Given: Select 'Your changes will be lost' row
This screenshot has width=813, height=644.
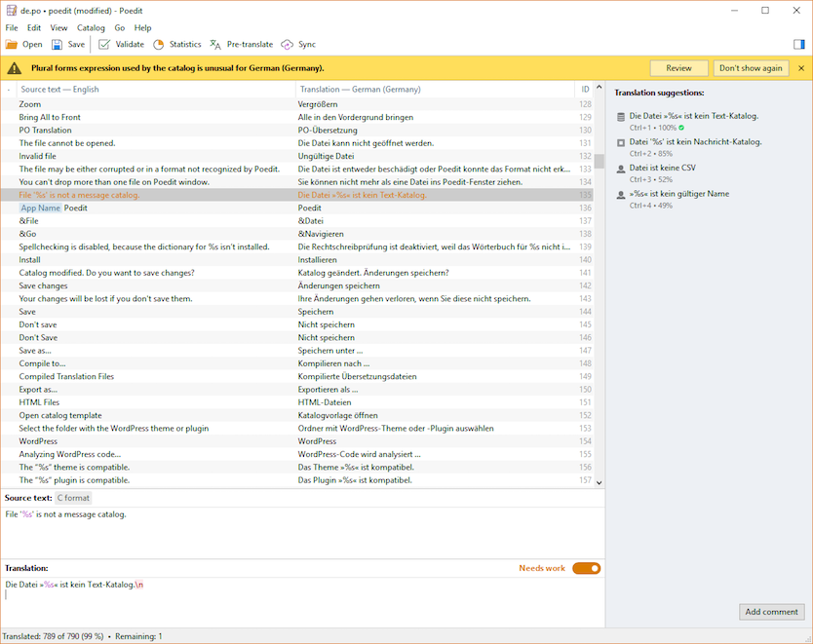Looking at the screenshot, I should point(297,298).
